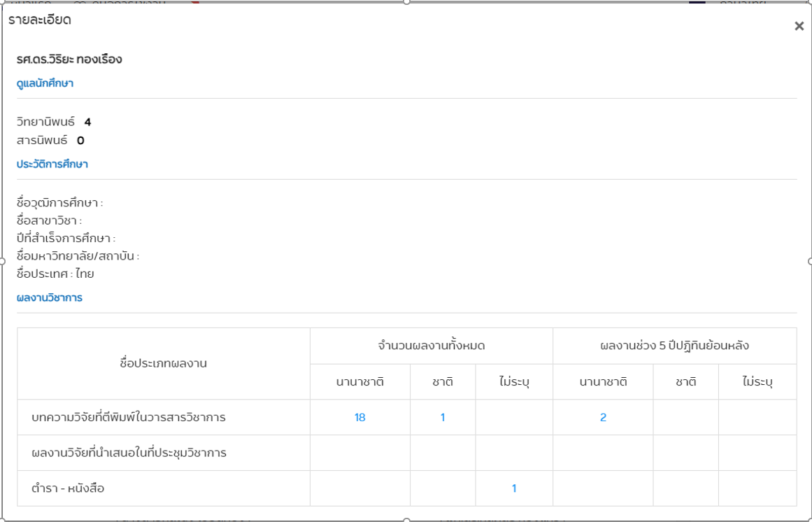Image resolution: width=812 pixels, height=522 pixels.
Task: Click the ชื่อประเภทผลงาน column header
Action: 164,363
